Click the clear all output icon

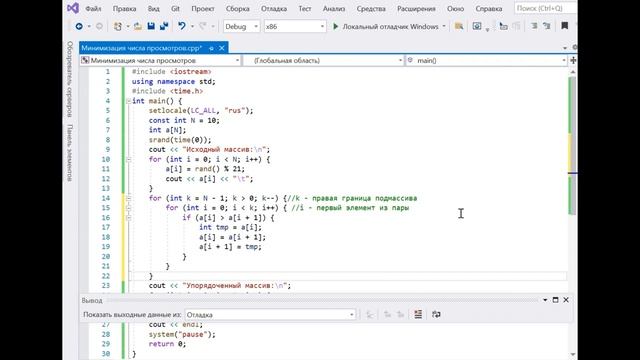418,314
